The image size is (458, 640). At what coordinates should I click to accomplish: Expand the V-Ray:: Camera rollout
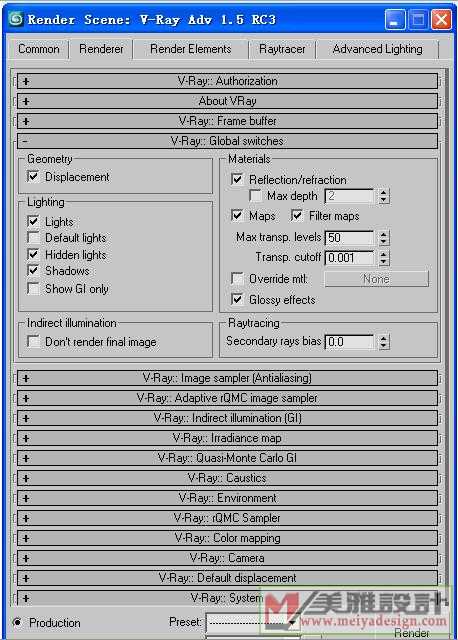(x=227, y=558)
